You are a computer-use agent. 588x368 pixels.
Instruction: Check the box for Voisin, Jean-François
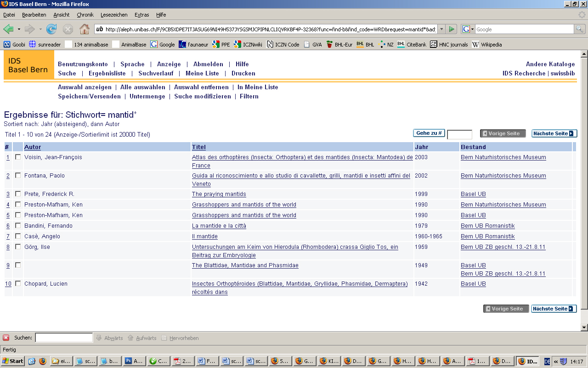(18, 157)
